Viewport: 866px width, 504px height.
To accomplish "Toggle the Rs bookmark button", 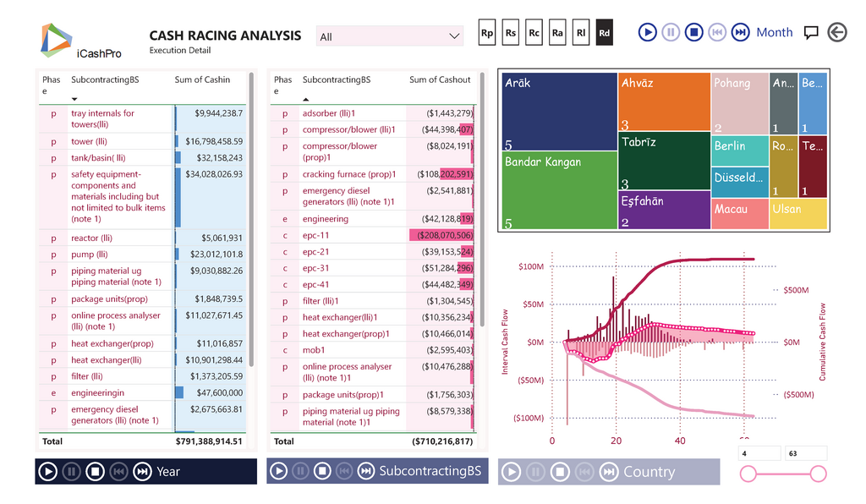I will 511,32.
